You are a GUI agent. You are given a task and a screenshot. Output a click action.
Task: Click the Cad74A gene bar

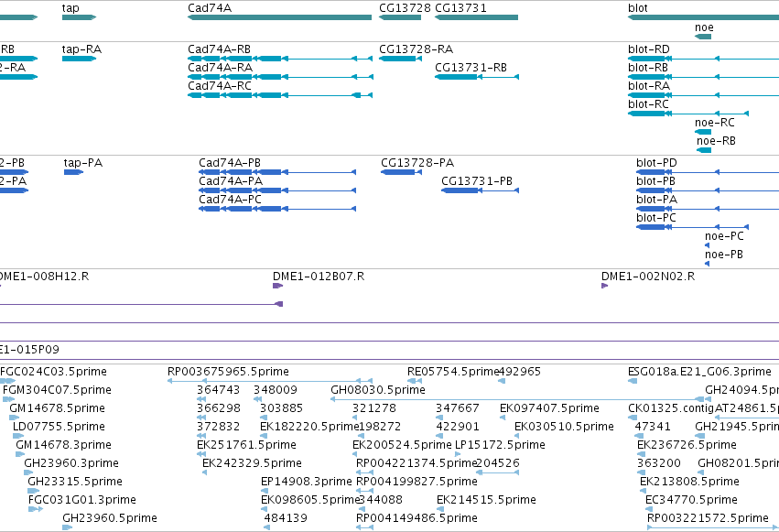[280, 17]
